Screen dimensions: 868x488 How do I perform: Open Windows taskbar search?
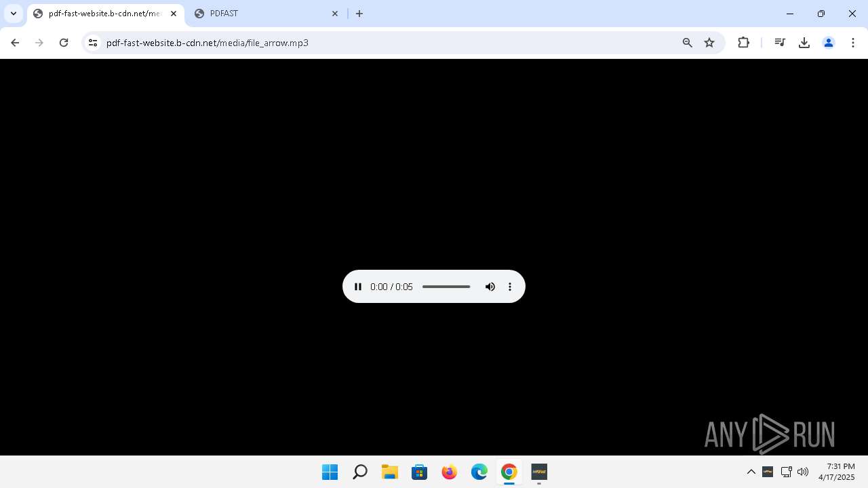point(360,472)
